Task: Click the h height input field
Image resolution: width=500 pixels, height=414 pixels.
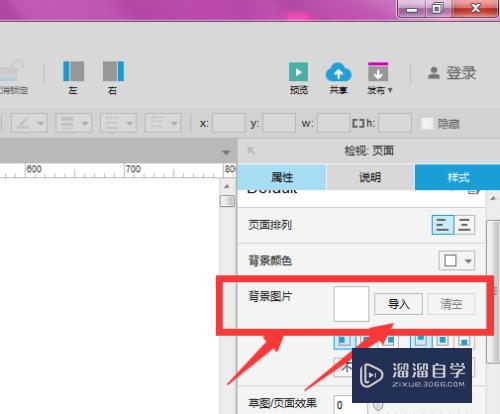Action: point(395,123)
